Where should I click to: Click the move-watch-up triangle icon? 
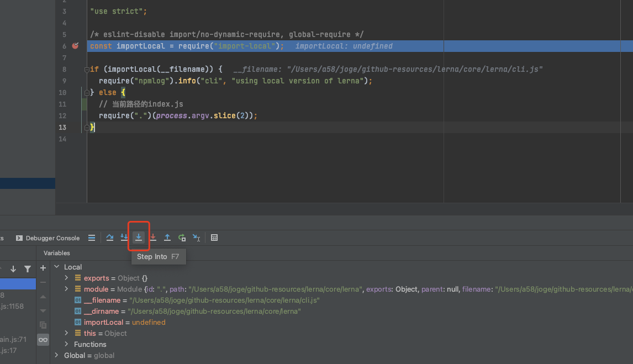point(43,297)
